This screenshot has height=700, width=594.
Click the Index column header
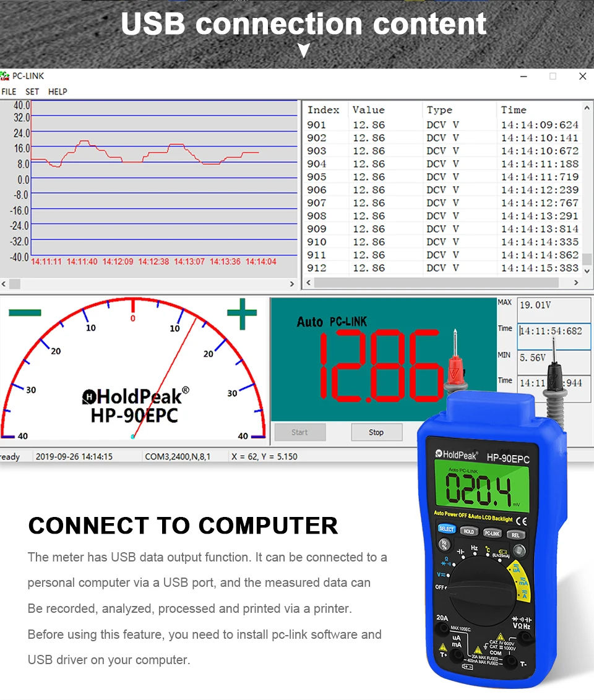pyautogui.click(x=324, y=110)
